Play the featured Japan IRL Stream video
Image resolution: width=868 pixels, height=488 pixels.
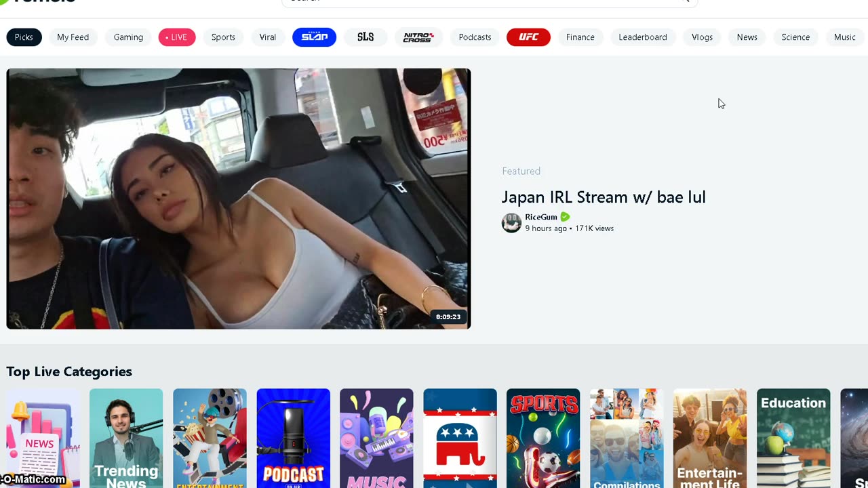click(x=239, y=199)
